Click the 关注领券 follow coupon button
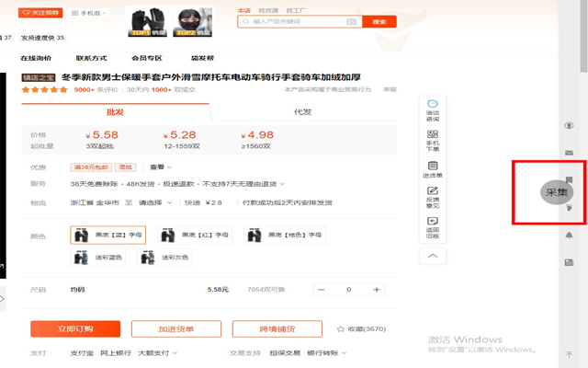The width and height of the screenshot is (588, 368). click(40, 13)
